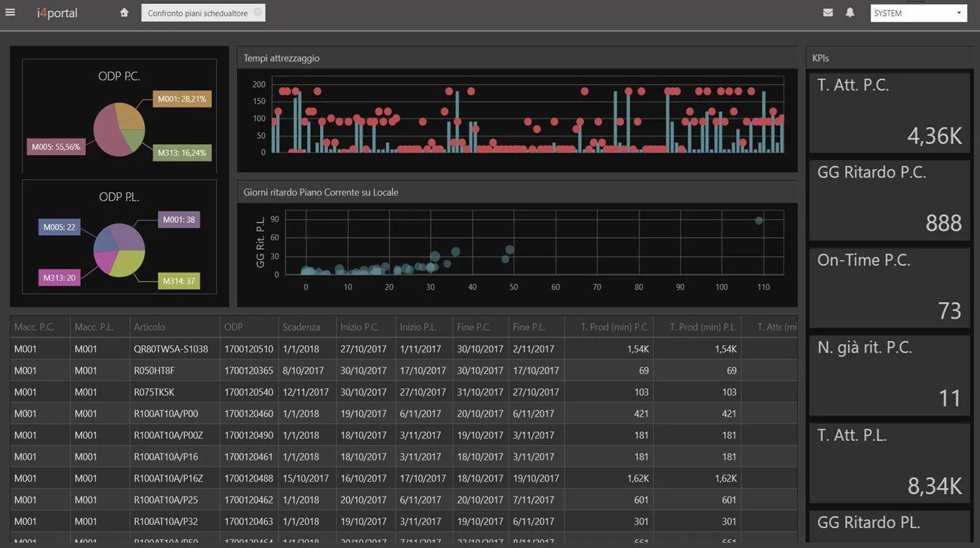Select the M314: 37 pie label
This screenshot has width=980, height=548.
(x=179, y=281)
